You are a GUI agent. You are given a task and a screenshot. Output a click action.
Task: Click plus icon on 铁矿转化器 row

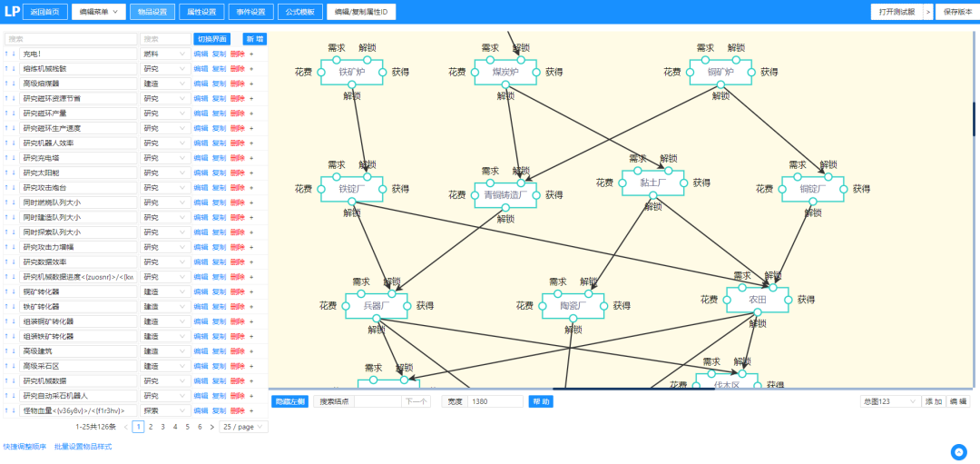(251, 307)
